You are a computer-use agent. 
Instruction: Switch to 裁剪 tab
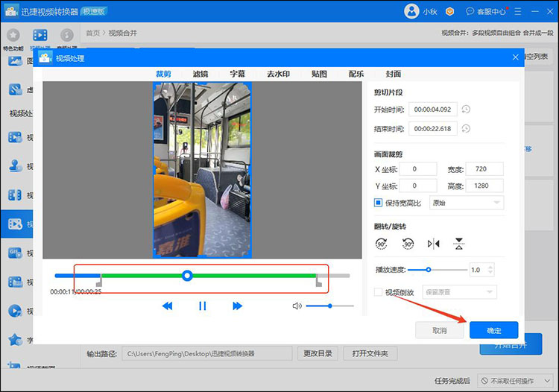click(x=163, y=74)
